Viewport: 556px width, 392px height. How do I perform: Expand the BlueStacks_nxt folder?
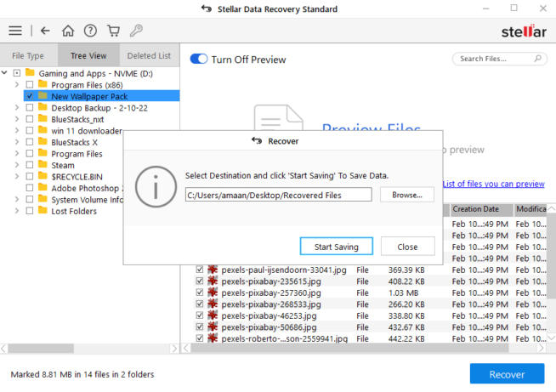click(17, 119)
